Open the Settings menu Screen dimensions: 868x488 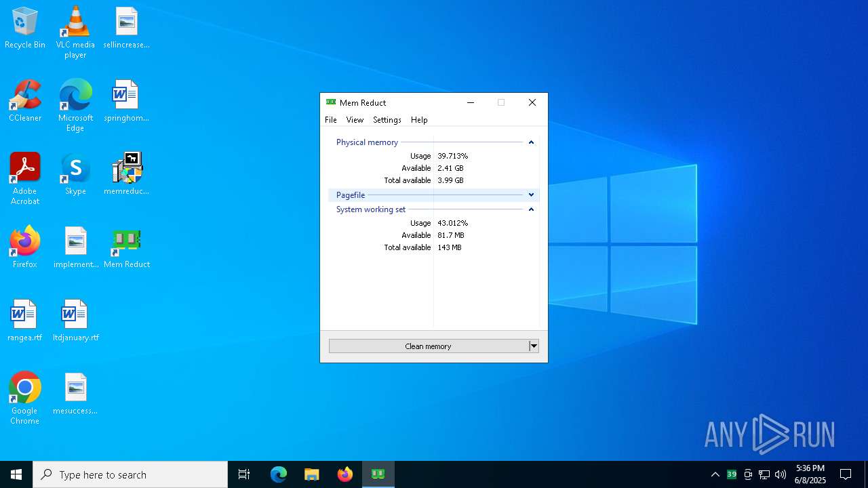click(x=387, y=120)
